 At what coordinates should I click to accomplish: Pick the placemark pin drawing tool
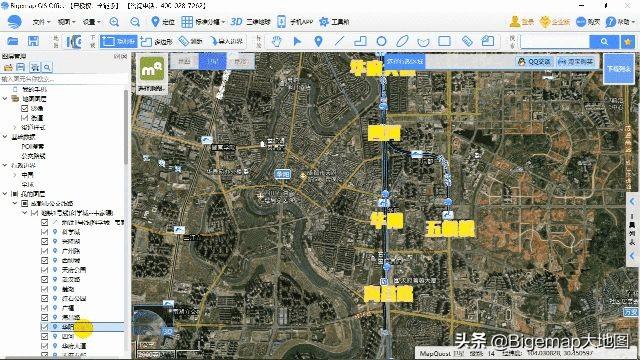(318, 41)
